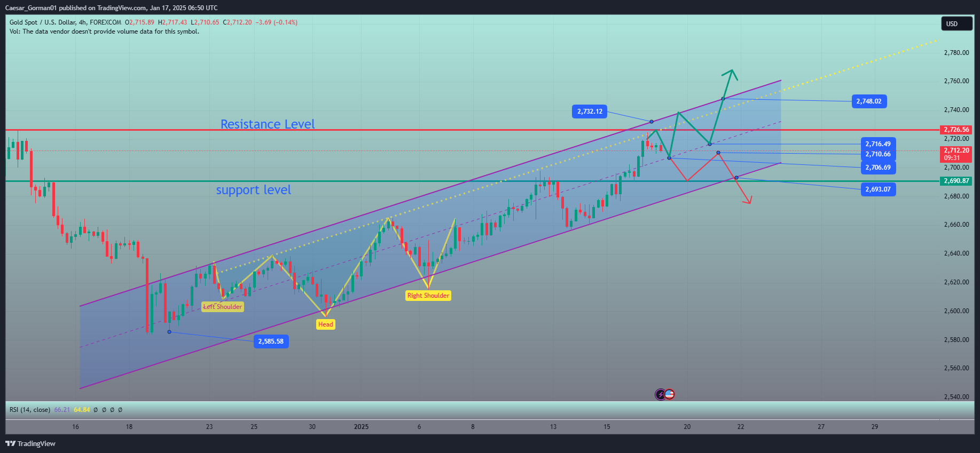Click the anchor point of the 2,732.12 callout
The width and height of the screenshot is (980, 453).
pyautogui.click(x=652, y=122)
